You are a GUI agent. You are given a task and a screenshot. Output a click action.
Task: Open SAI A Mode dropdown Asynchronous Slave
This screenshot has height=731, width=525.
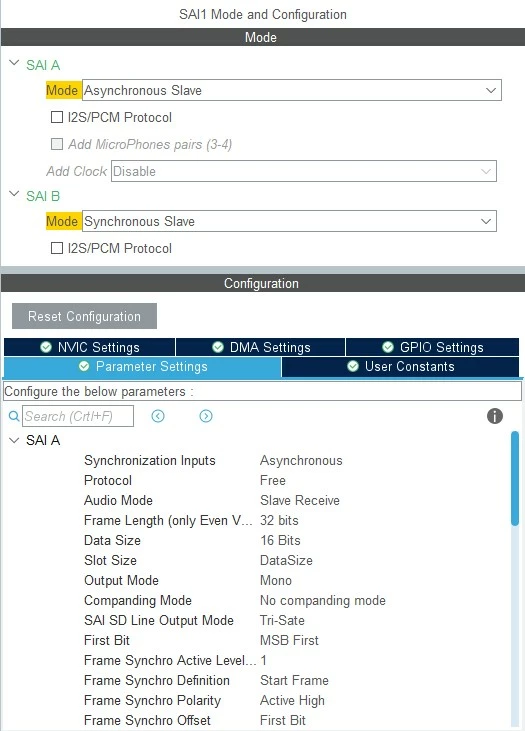click(292, 90)
